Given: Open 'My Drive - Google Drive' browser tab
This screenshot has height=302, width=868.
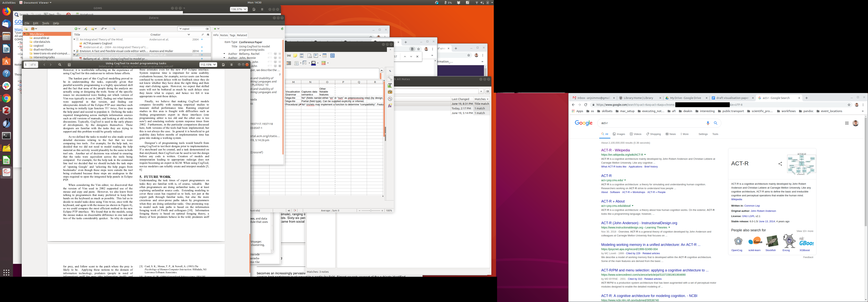Looking at the screenshot, I should 685,98.
